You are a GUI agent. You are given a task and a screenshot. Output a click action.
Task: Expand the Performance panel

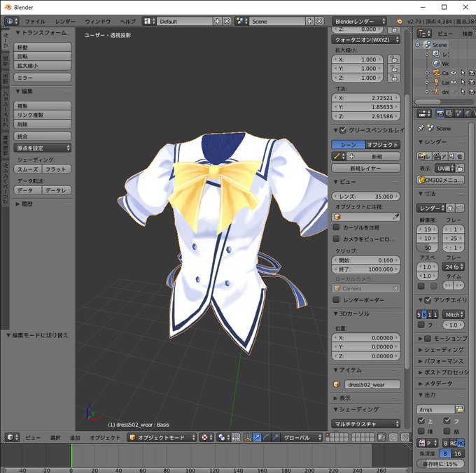(441, 361)
